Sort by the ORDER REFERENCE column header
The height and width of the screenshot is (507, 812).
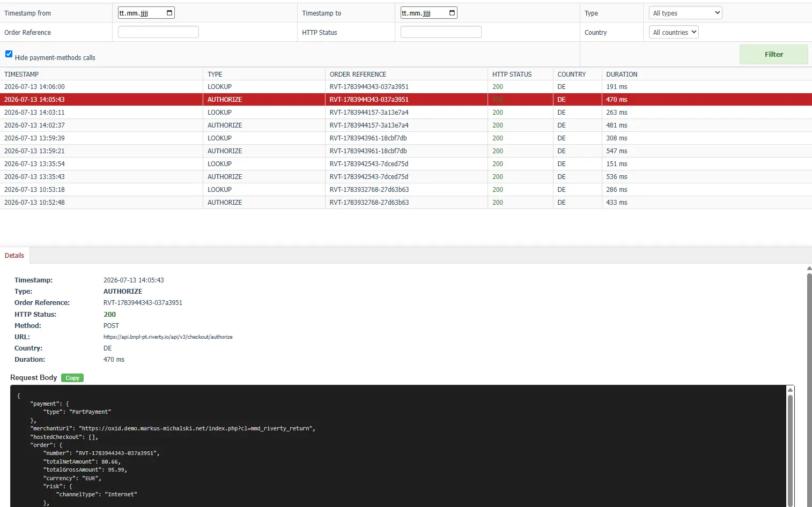coord(358,74)
